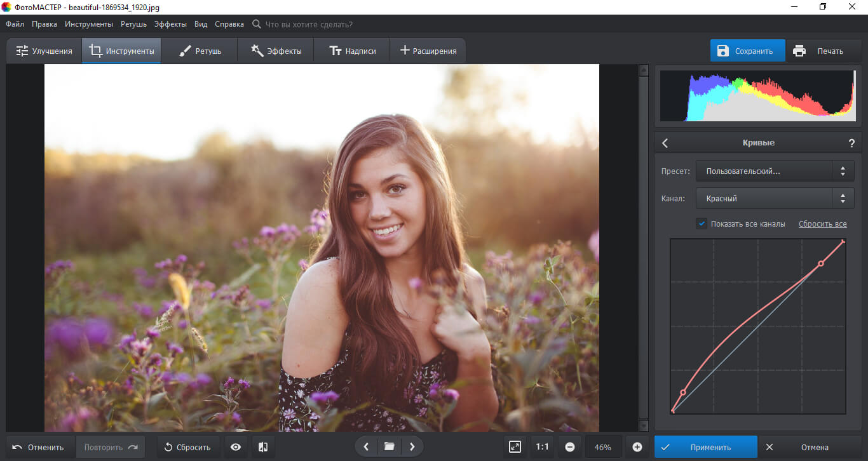Open the folder browse icon

[389, 447]
